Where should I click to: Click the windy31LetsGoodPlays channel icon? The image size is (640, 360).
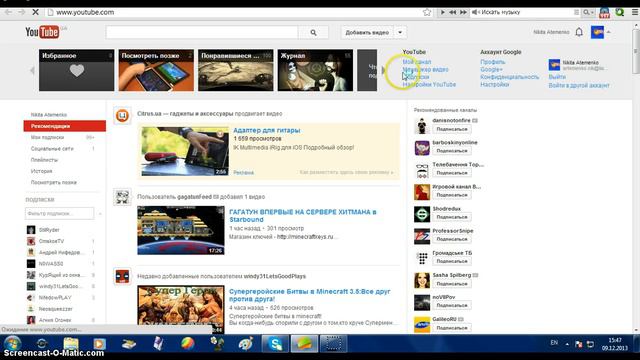(x=122, y=276)
